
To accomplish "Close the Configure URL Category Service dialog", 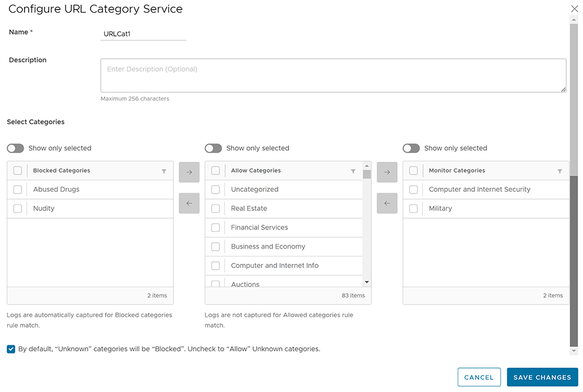I will [573, 8].
